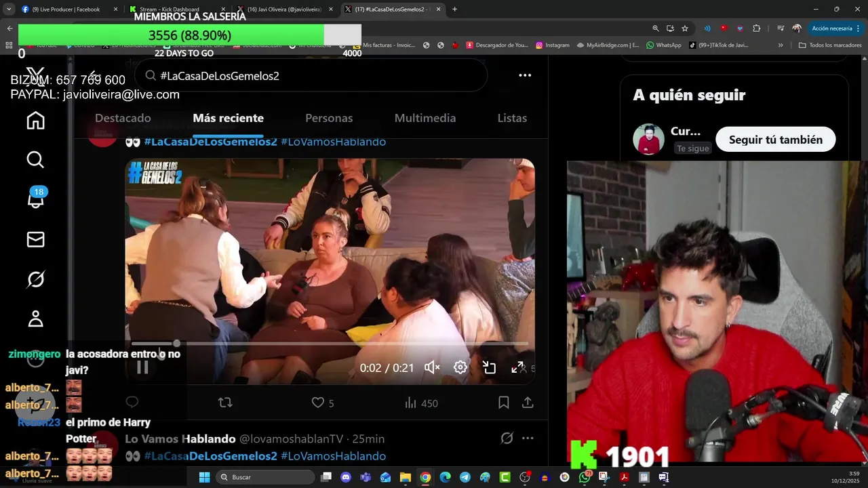View tweet analytics showing 450

tap(421, 403)
